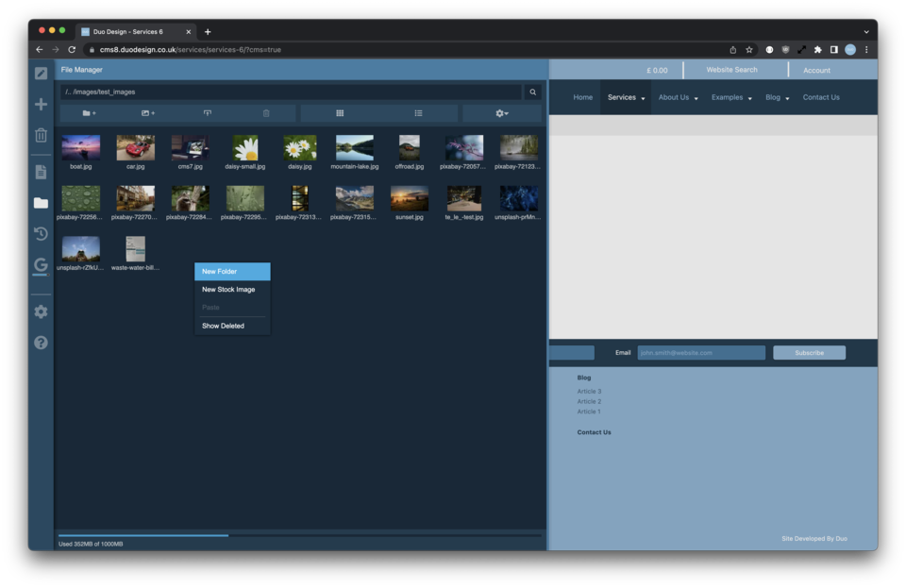Image resolution: width=906 pixels, height=588 pixels.
Task: Click the help question mark icon
Action: pyautogui.click(x=41, y=343)
